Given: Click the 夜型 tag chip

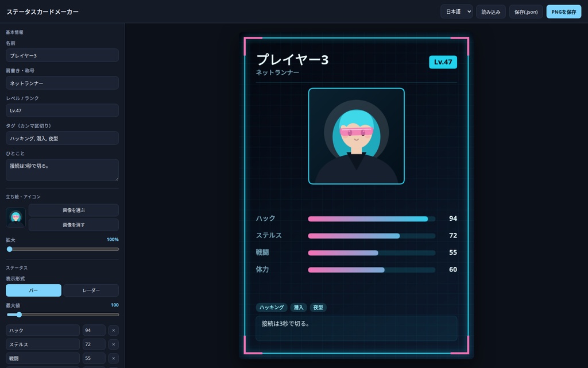Looking at the screenshot, I should (318, 308).
